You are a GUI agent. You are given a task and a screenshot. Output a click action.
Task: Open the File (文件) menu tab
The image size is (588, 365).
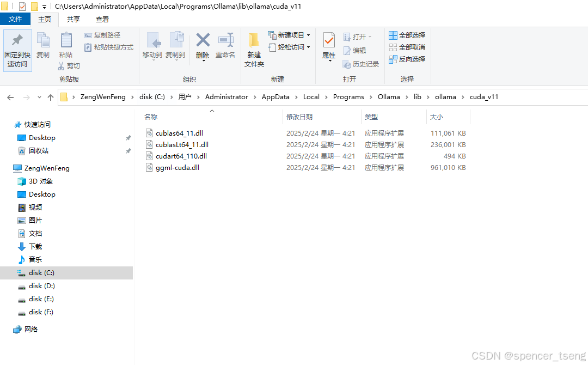click(x=15, y=19)
